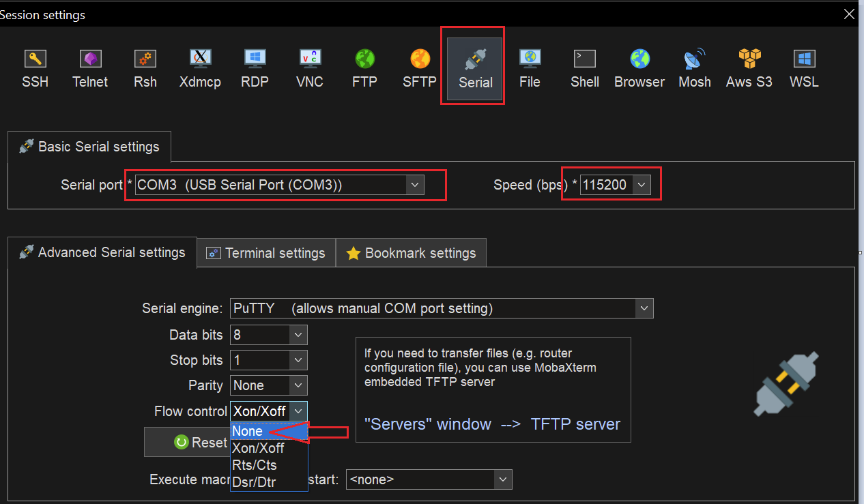The image size is (864, 504).
Task: Select None in the Flow control list
Action: coord(248,431)
